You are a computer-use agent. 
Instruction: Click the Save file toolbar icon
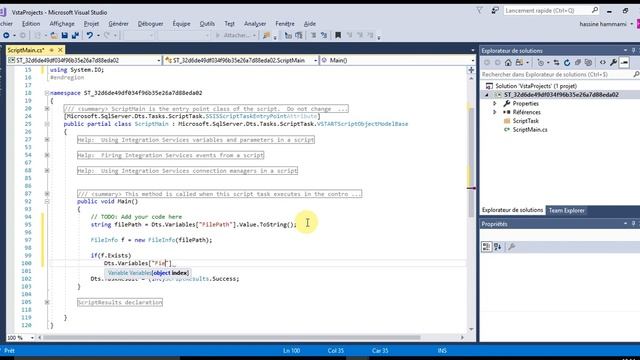click(x=64, y=36)
